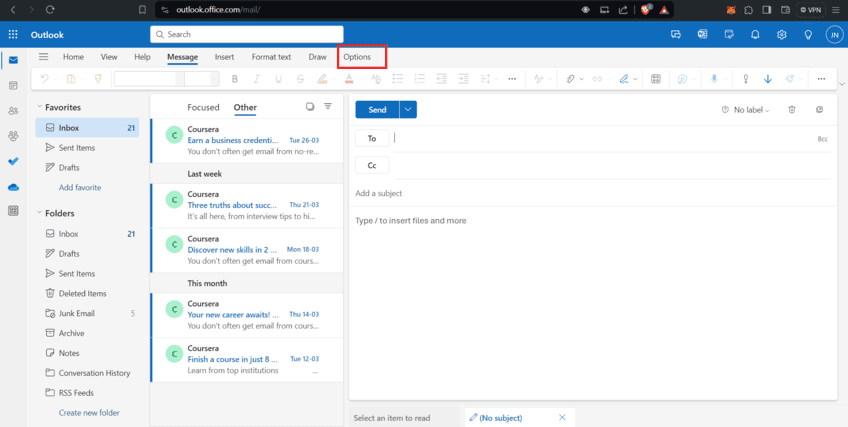Click the hamburger navigation pane icon
The image size is (848, 427).
pos(43,57)
